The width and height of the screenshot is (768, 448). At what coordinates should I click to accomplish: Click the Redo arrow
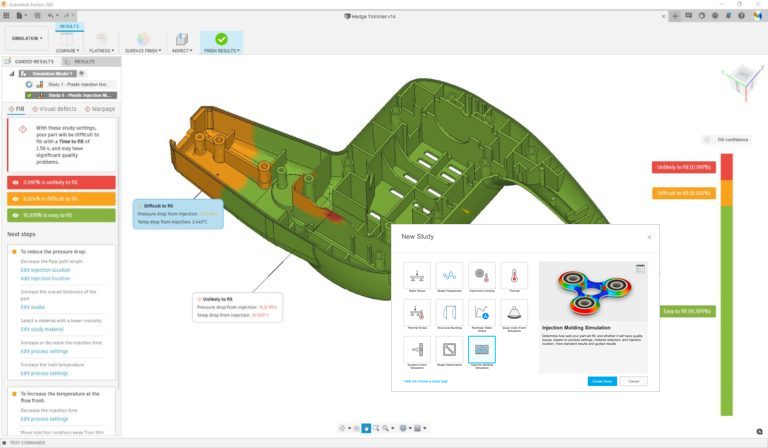68,16
